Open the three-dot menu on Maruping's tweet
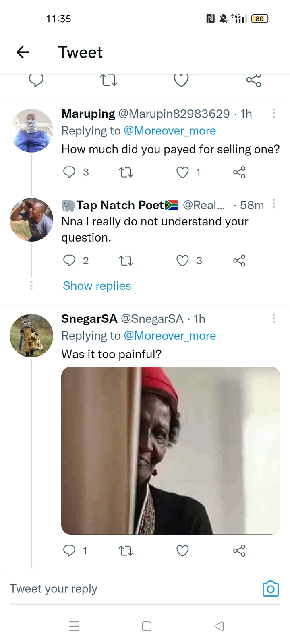This screenshot has width=290, height=644. pos(274,114)
